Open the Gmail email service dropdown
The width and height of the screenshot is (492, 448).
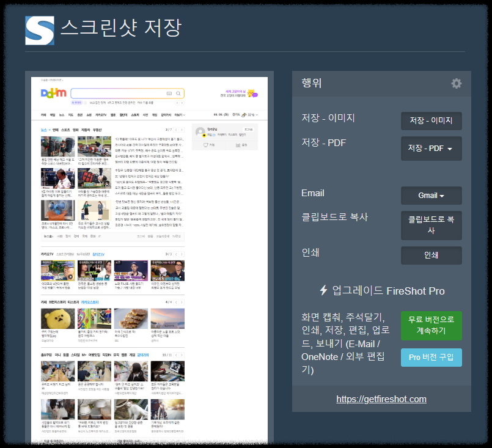click(431, 196)
